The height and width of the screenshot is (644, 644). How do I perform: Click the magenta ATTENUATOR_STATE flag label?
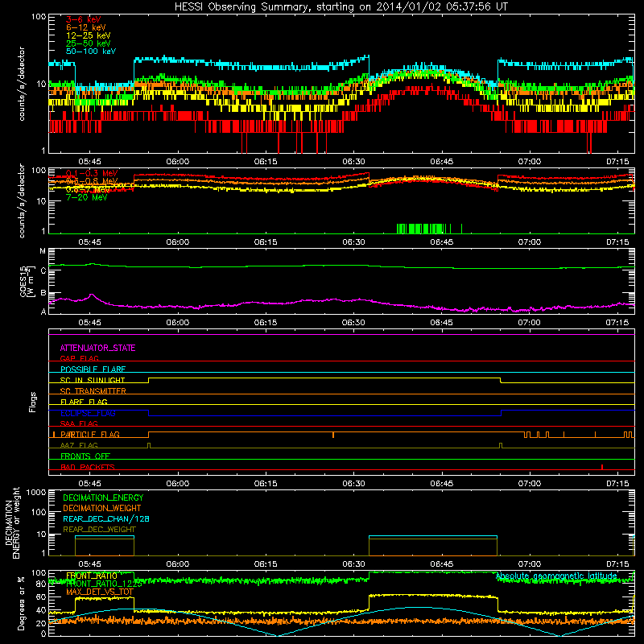[x=97, y=348]
